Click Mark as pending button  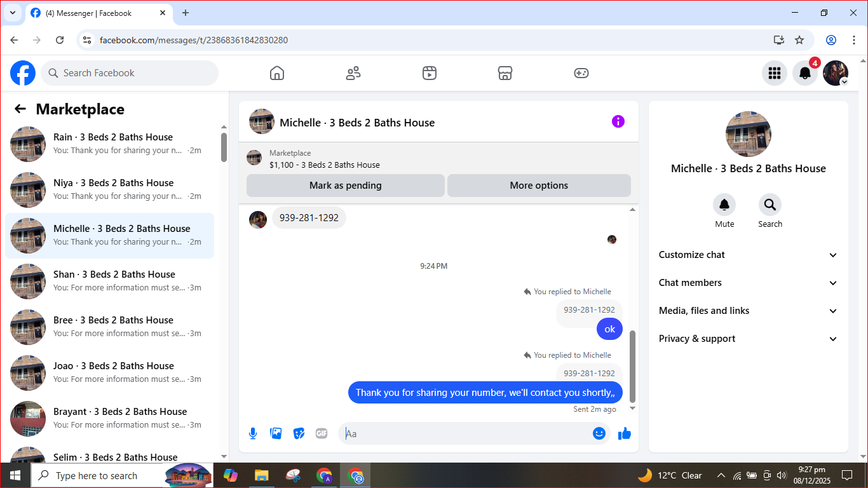click(346, 186)
